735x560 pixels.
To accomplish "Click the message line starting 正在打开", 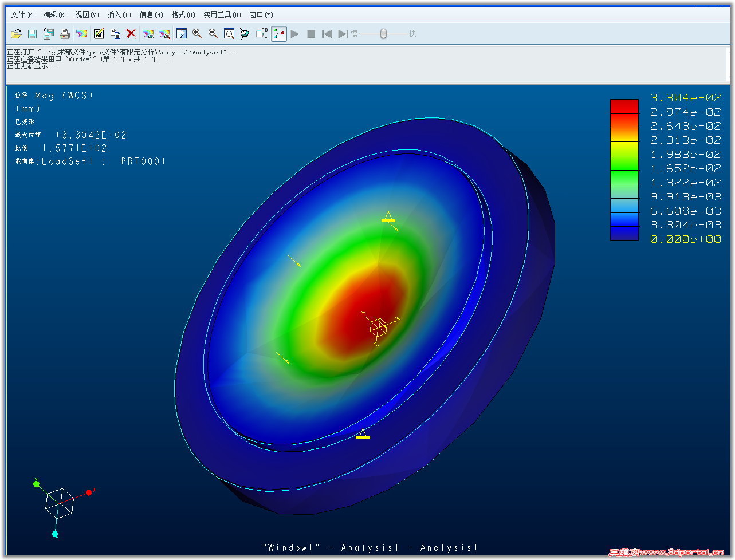I will [123, 52].
